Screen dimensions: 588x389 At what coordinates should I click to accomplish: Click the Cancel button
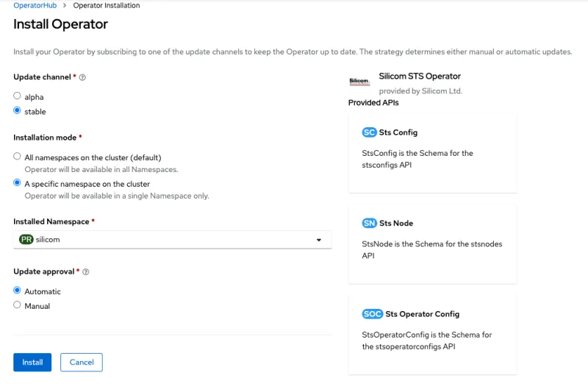[x=82, y=362]
